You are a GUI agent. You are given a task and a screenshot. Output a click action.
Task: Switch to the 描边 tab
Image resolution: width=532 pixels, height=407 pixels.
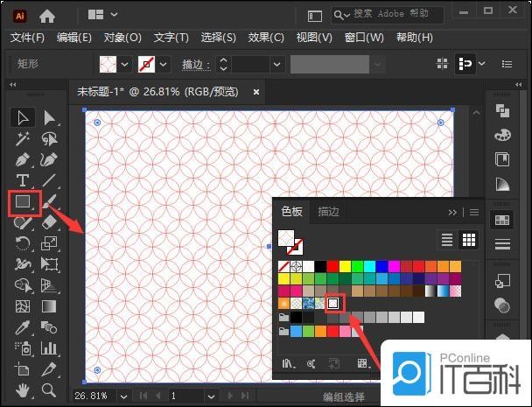(328, 212)
